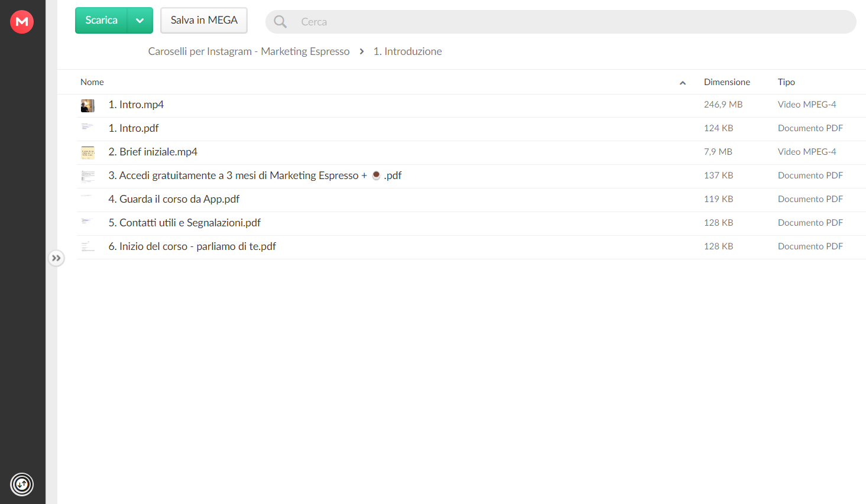The image size is (866, 504).
Task: Select file 1. Intro.pdf
Action: point(134,128)
